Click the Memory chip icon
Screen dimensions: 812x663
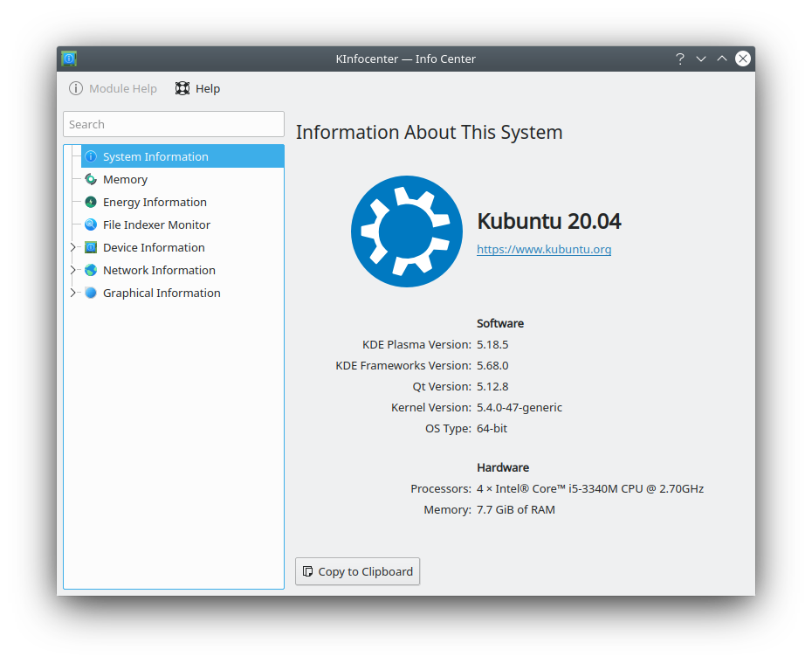[91, 179]
